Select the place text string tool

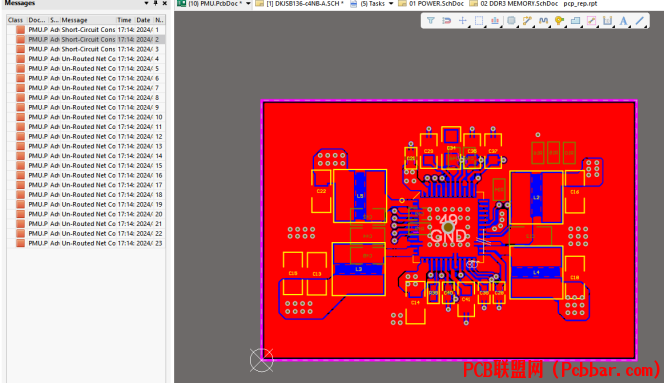tap(623, 20)
